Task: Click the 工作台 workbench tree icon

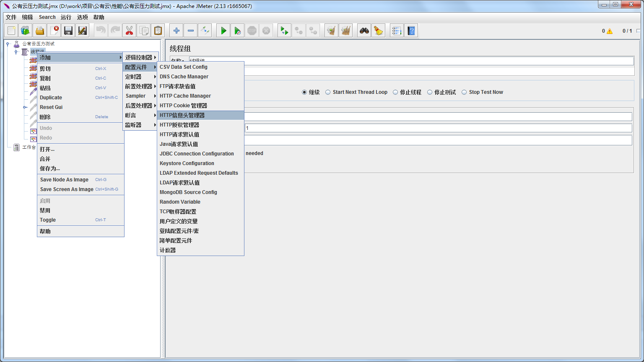Action: pos(17,147)
